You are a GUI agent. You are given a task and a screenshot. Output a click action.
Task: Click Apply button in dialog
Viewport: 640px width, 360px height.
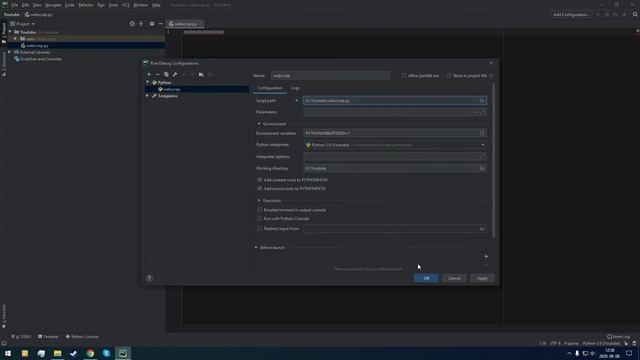click(x=482, y=278)
